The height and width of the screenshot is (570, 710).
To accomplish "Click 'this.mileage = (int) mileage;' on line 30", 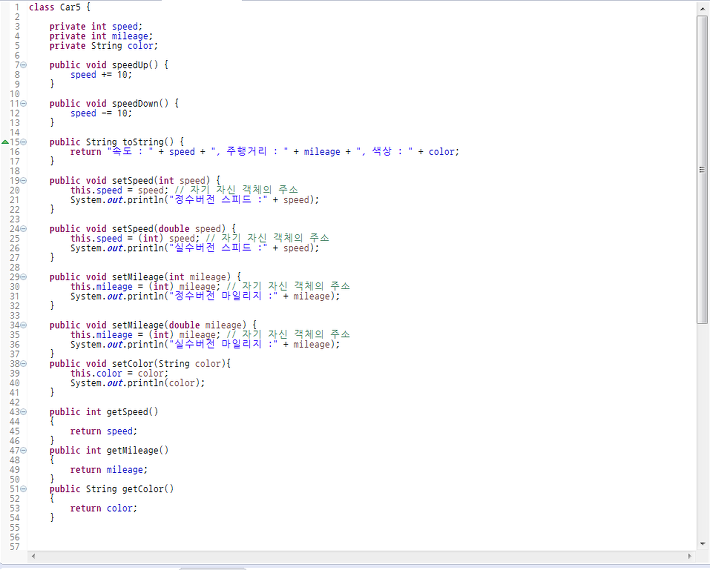I will 145,287.
